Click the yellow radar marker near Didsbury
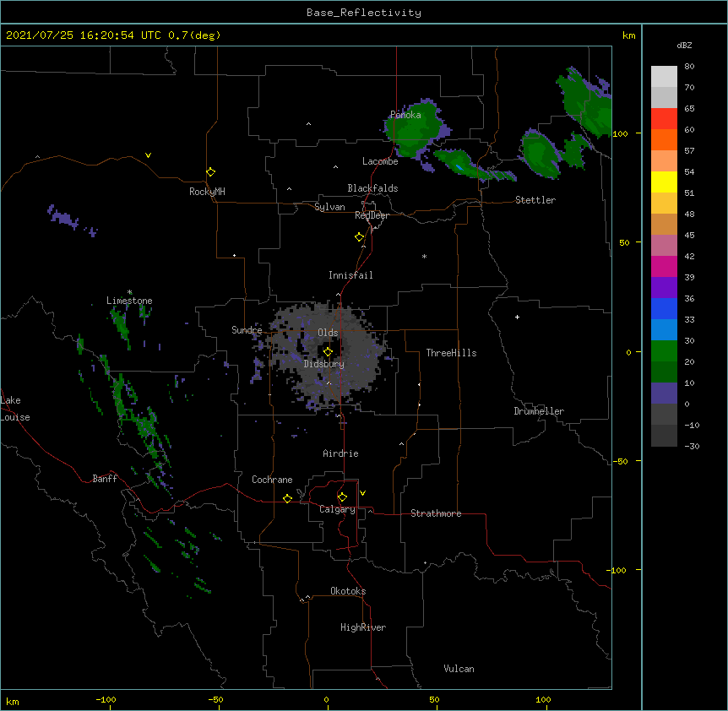This screenshot has height=711, width=728. [328, 352]
